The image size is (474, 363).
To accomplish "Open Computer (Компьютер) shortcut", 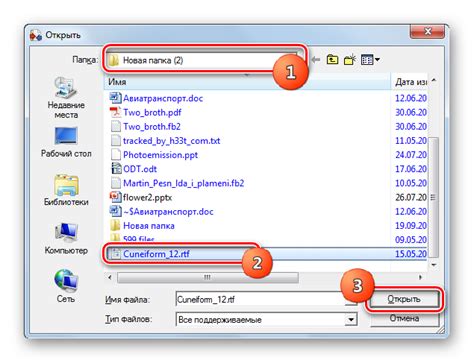I will (x=66, y=239).
